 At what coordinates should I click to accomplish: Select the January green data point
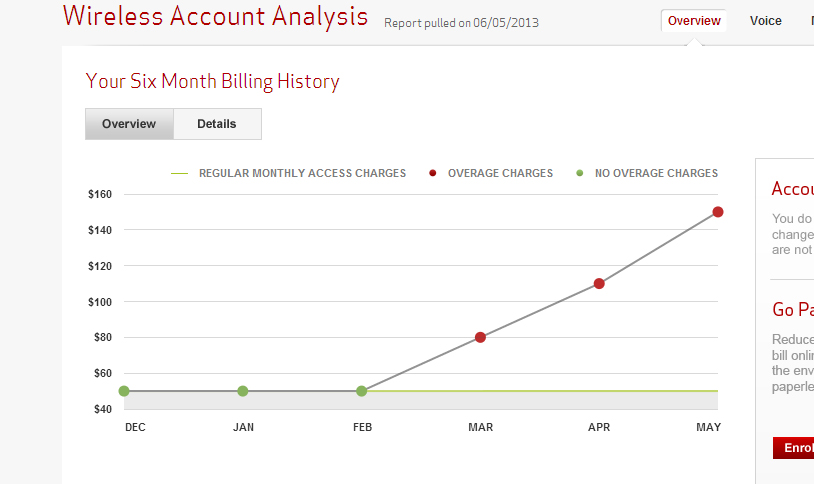click(x=242, y=391)
